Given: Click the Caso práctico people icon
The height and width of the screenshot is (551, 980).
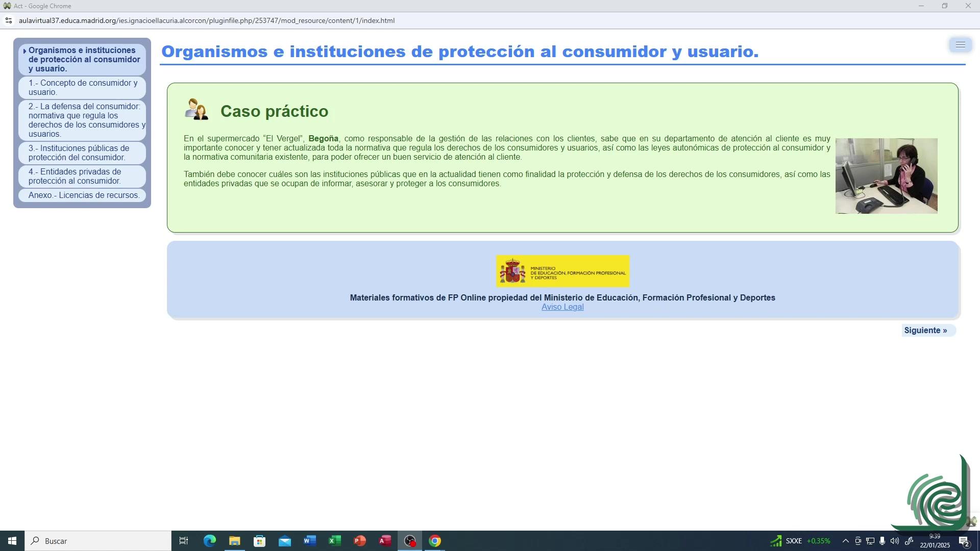Looking at the screenshot, I should pyautogui.click(x=196, y=110).
